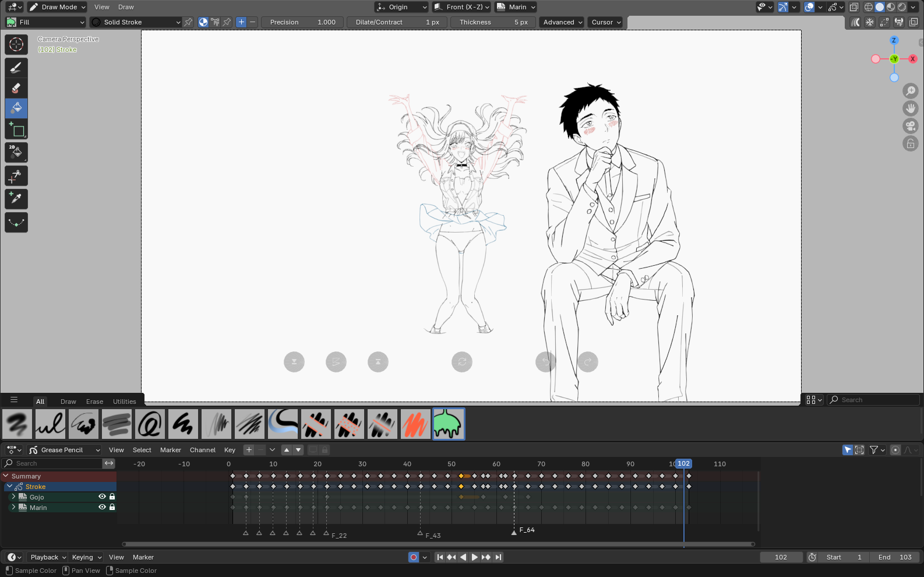Toggle camera view with the camera icon
The height and width of the screenshot is (577, 924).
(x=911, y=126)
